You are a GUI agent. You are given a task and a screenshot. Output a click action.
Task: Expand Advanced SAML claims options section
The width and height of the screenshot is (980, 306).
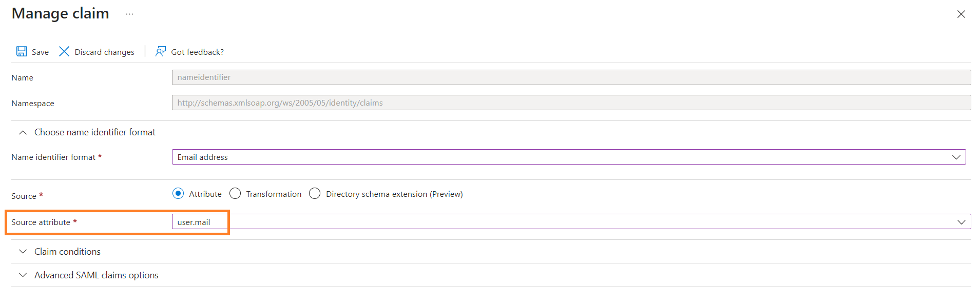click(23, 275)
